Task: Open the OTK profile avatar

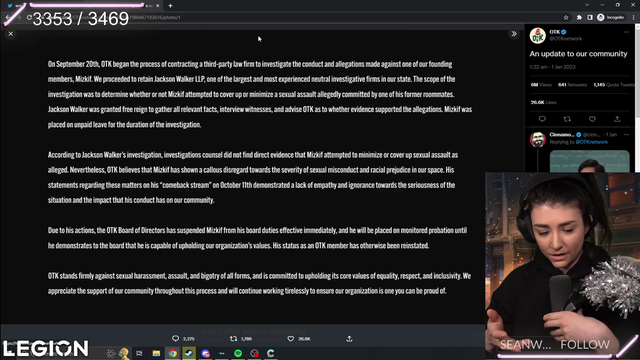Action: [538, 36]
